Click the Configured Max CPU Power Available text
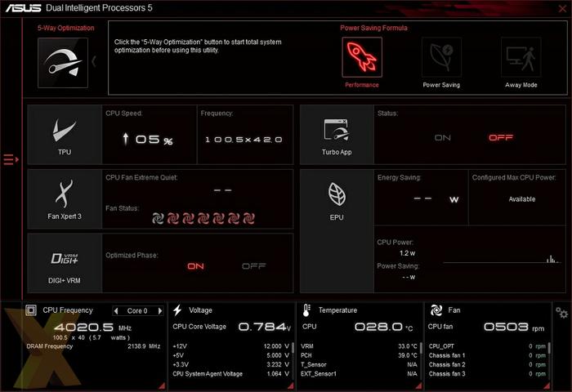Image resolution: width=572 pixels, height=392 pixels. tap(522, 199)
